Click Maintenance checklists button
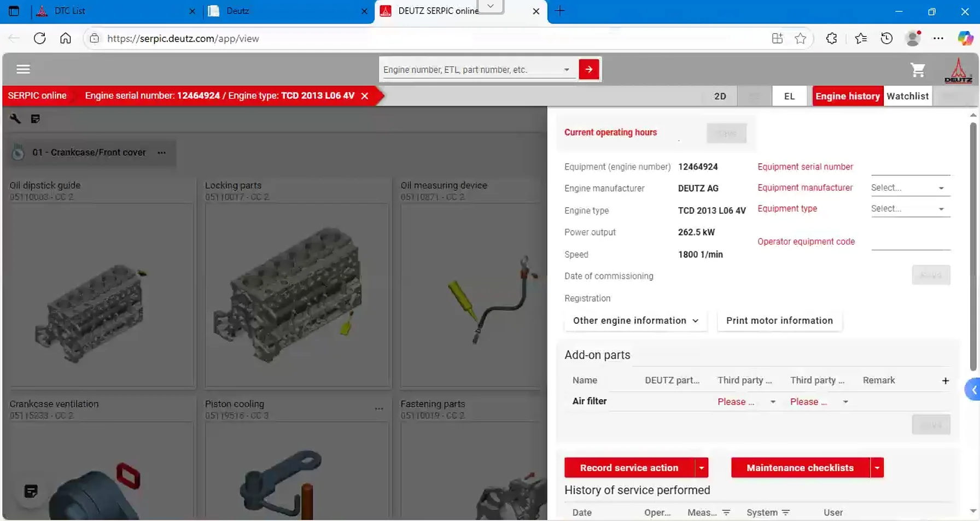This screenshot has width=980, height=521. click(800, 468)
